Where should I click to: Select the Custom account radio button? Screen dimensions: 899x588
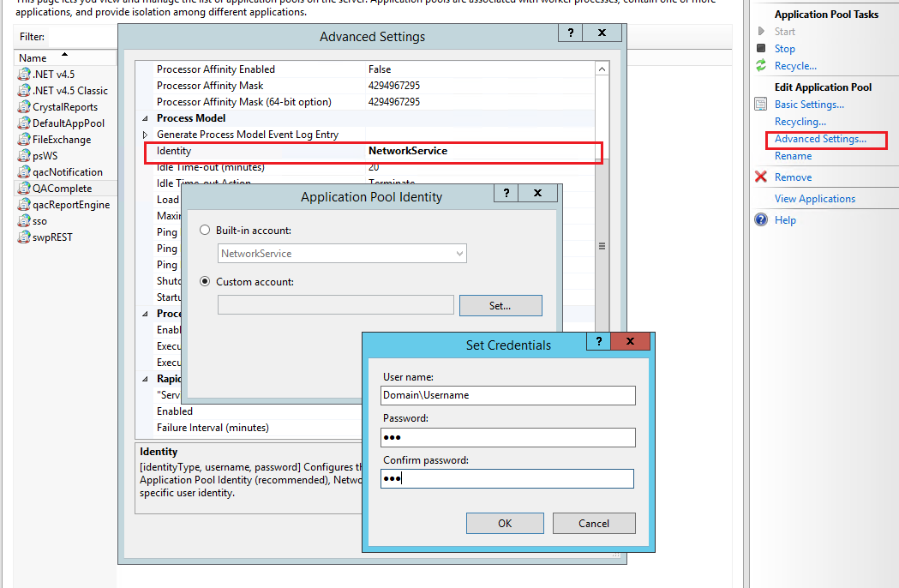coord(204,281)
